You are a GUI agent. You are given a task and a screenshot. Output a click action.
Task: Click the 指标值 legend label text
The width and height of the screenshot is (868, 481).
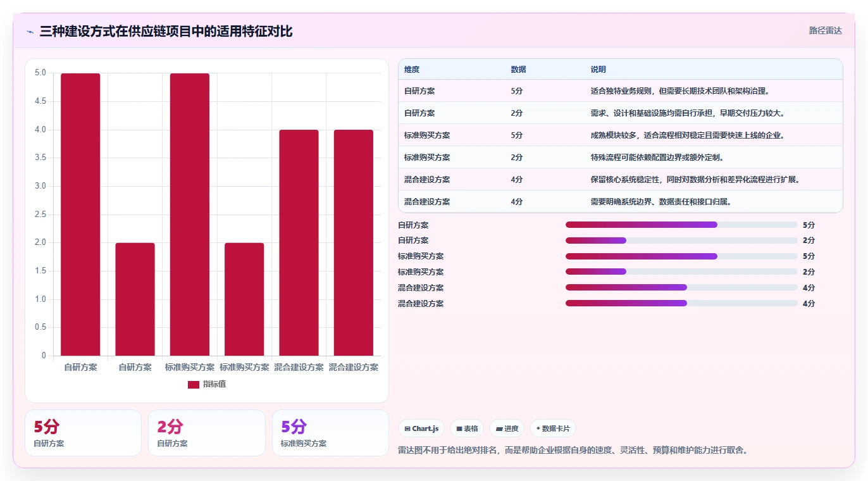tap(214, 385)
